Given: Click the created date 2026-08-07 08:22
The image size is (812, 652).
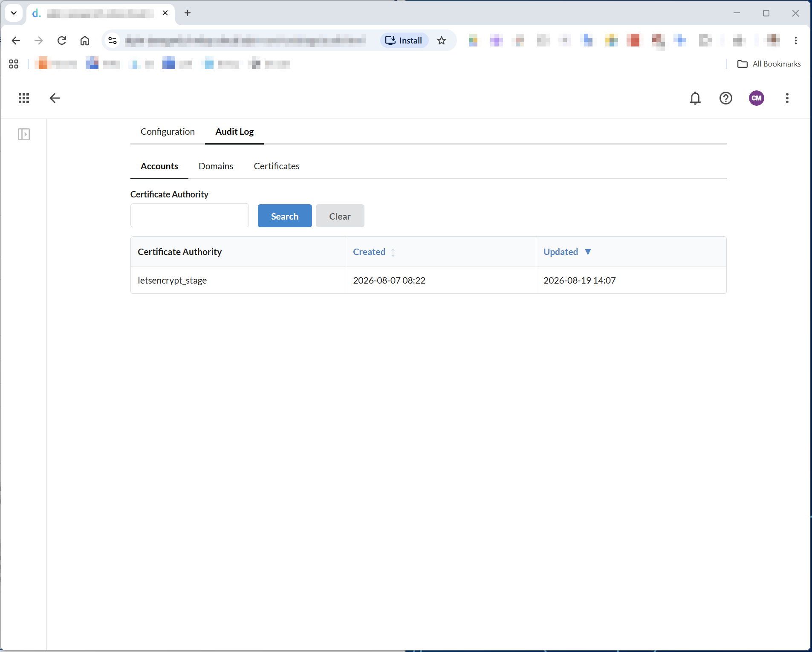Looking at the screenshot, I should click(x=389, y=280).
